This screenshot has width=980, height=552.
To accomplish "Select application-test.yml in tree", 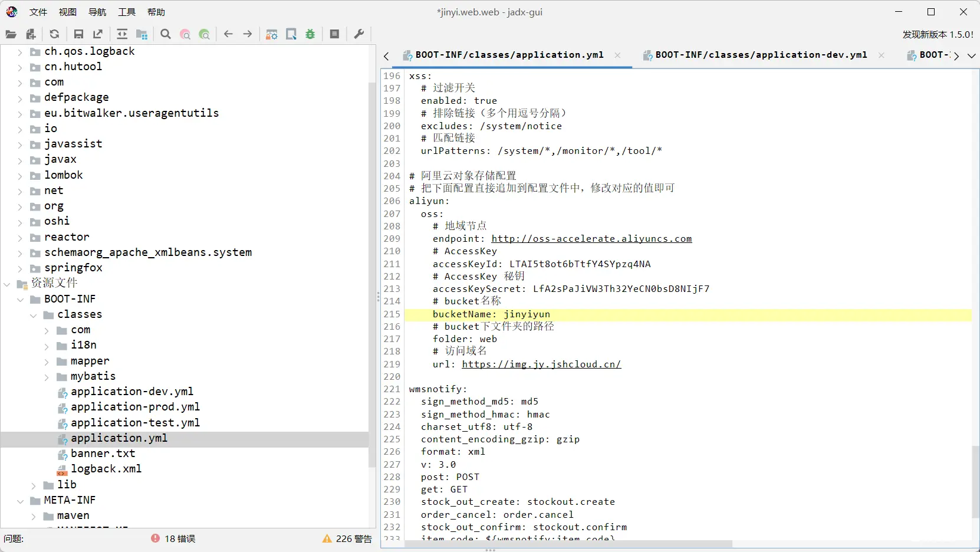I will click(135, 423).
